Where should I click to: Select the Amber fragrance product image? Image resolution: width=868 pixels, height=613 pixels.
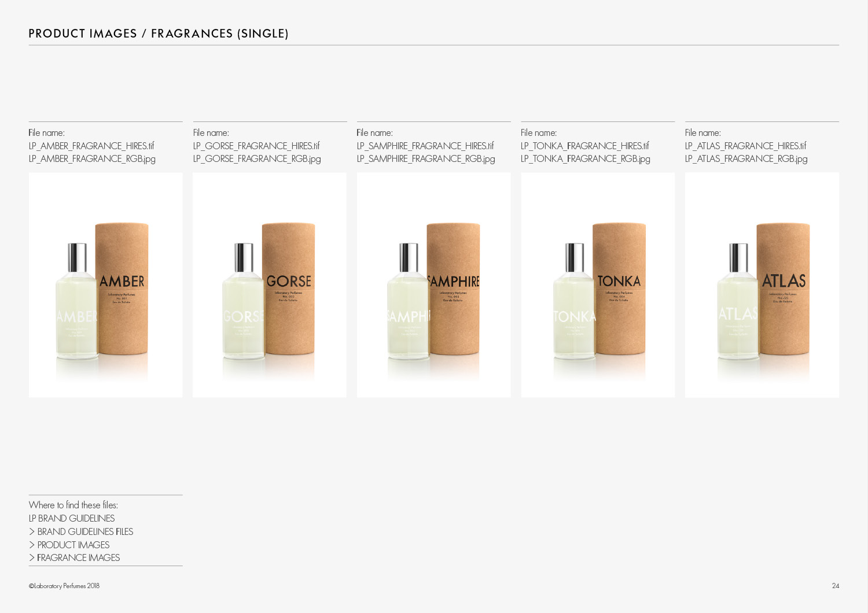pyautogui.click(x=105, y=285)
